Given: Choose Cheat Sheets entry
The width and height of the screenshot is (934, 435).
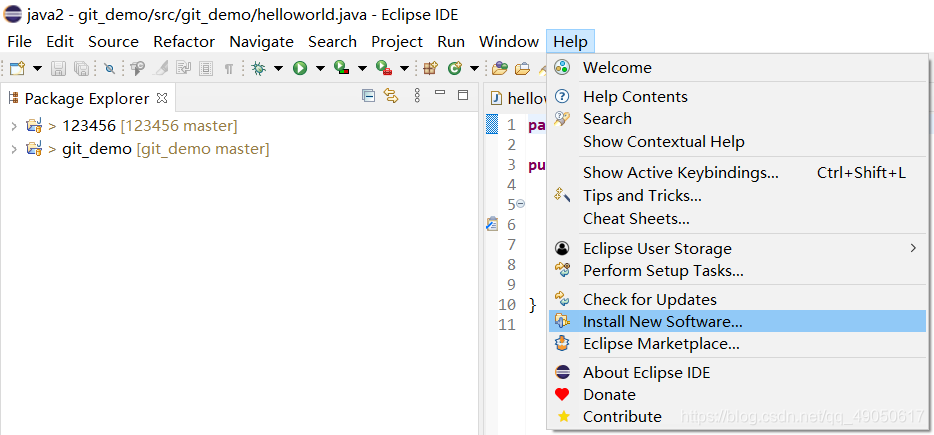Looking at the screenshot, I should 737,219.
